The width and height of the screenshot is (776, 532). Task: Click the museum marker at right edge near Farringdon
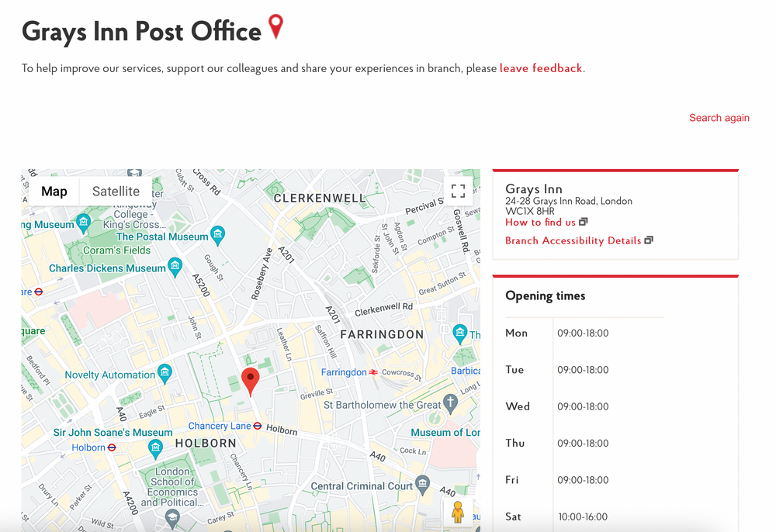click(x=459, y=333)
